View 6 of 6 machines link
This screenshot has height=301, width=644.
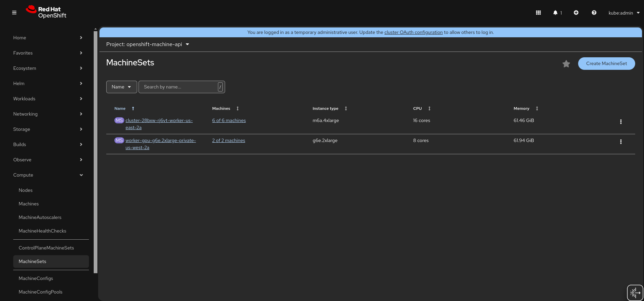click(229, 120)
